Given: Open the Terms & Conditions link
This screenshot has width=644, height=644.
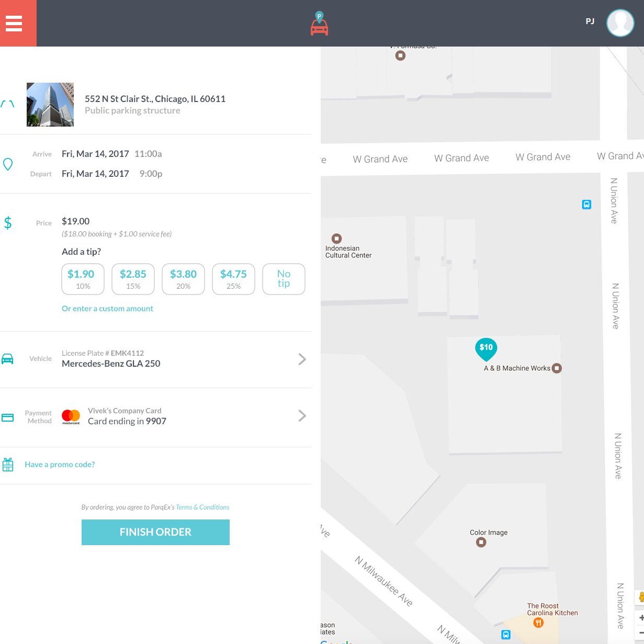Looking at the screenshot, I should tap(202, 507).
